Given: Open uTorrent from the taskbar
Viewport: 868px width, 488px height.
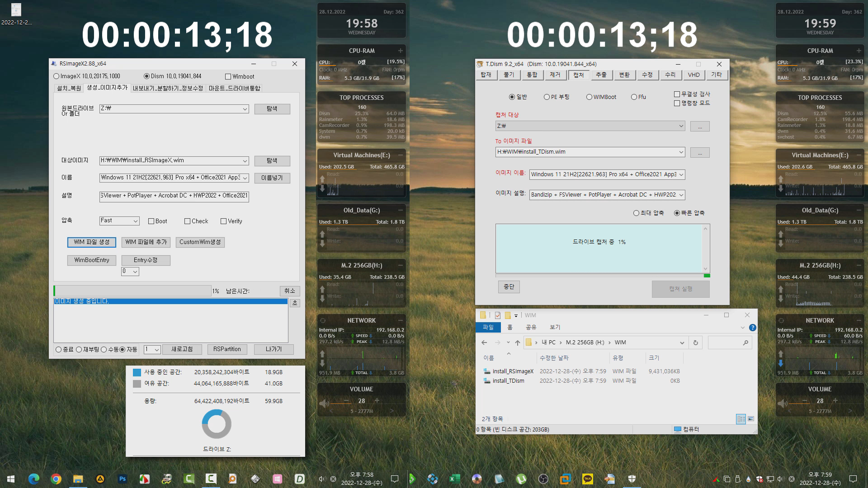Looking at the screenshot, I should point(521,479).
